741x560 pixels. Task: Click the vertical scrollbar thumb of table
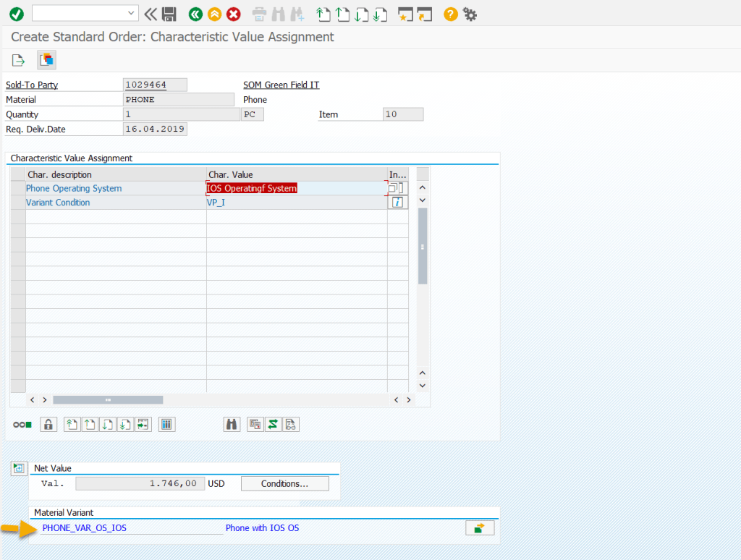click(423, 246)
